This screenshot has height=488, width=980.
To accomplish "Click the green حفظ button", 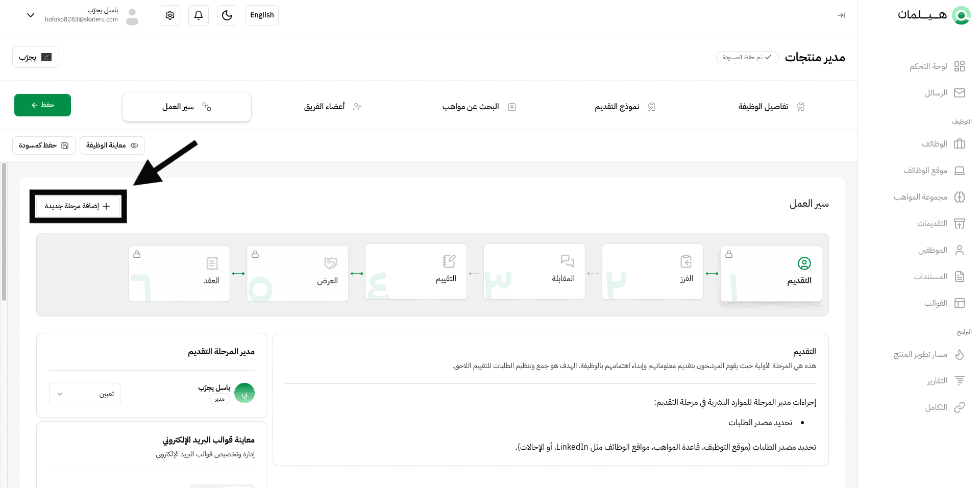I will (42, 105).
